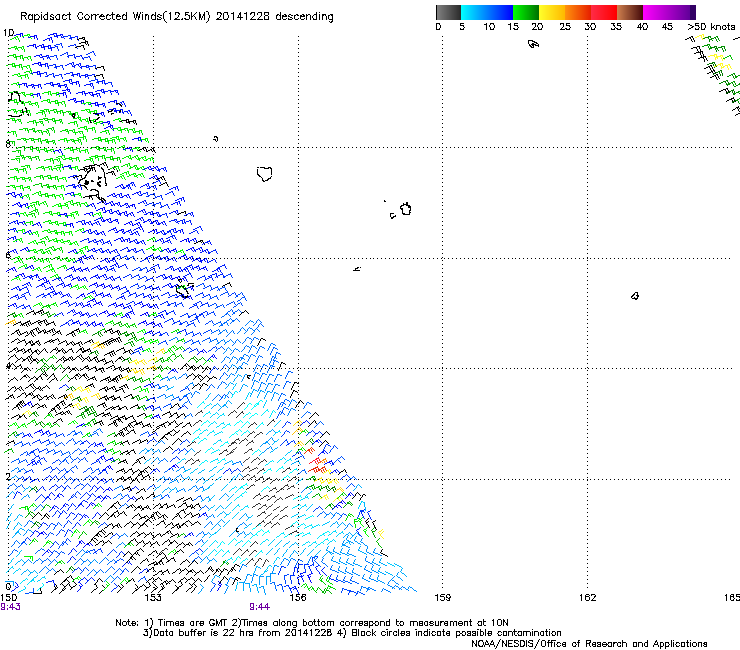Click the yellow 20-25 knots legend swatch
This screenshot has width=740, height=650.
(x=552, y=12)
